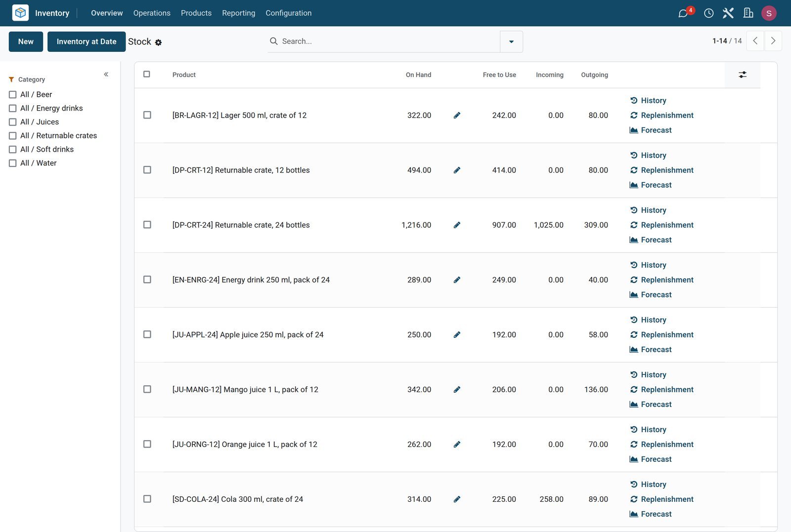Click the New button

pyautogui.click(x=26, y=41)
